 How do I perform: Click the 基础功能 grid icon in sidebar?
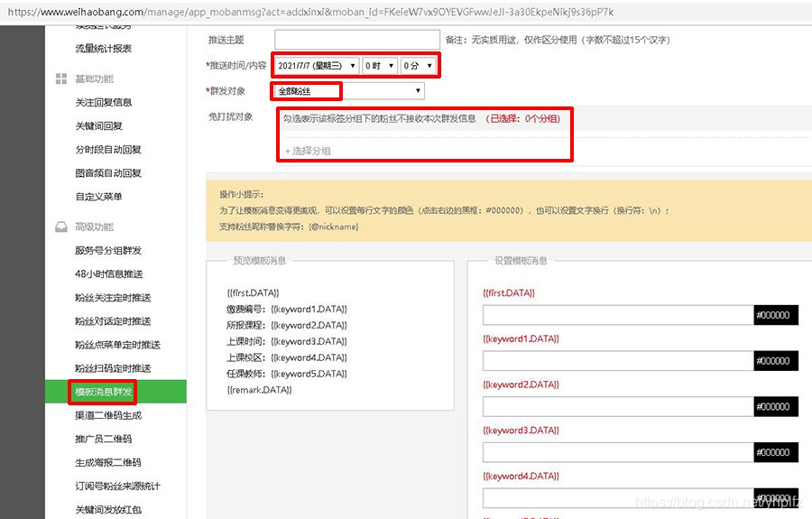[61, 79]
